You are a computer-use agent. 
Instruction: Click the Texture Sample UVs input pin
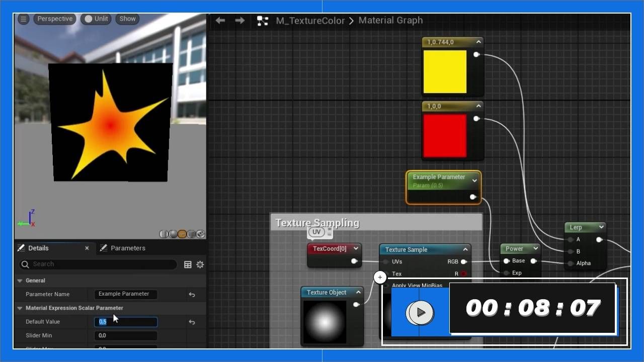(x=386, y=262)
